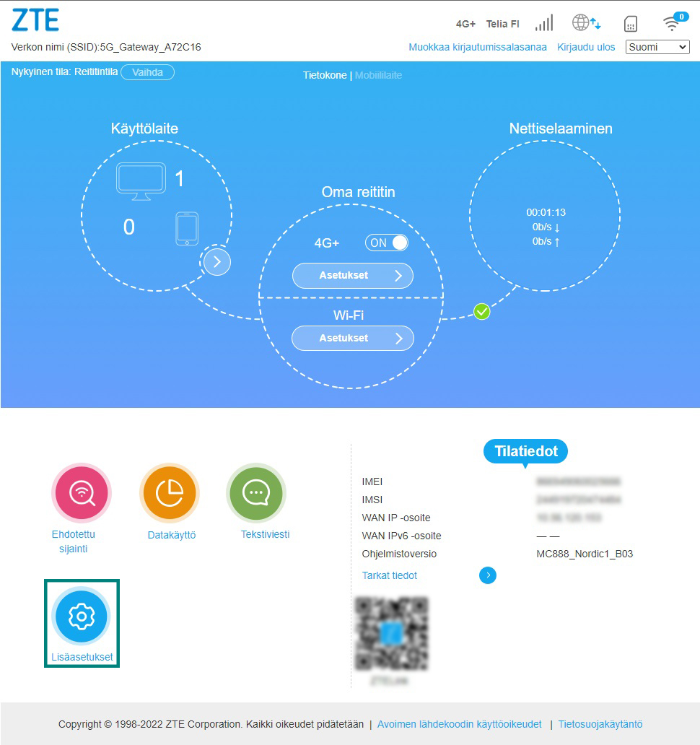The image size is (700, 745).
Task: Click the computer count number 1
Action: (x=180, y=179)
